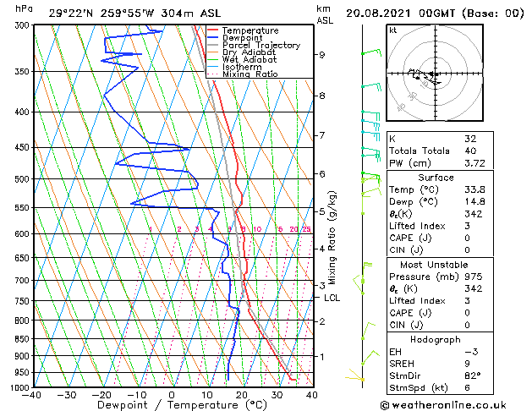This screenshot has height=411, width=532.
Task: Click the 'CAPE (J)' label under Most Unstable
Action: (410, 313)
